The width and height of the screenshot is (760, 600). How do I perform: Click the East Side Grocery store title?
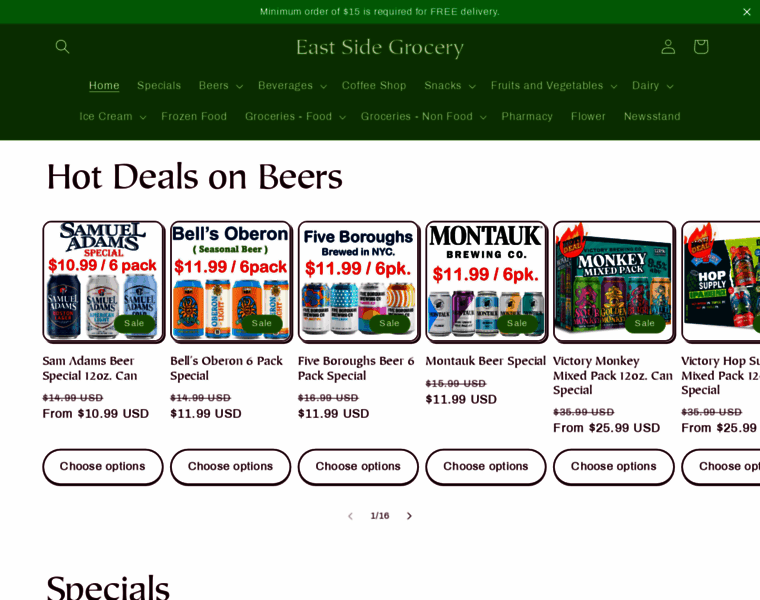click(380, 47)
